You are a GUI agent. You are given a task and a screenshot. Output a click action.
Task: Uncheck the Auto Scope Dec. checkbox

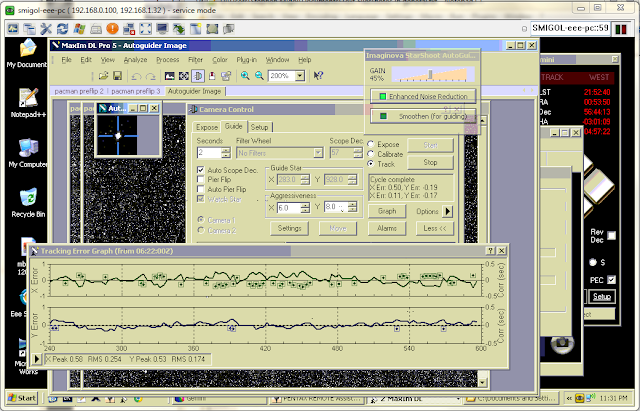(201, 171)
